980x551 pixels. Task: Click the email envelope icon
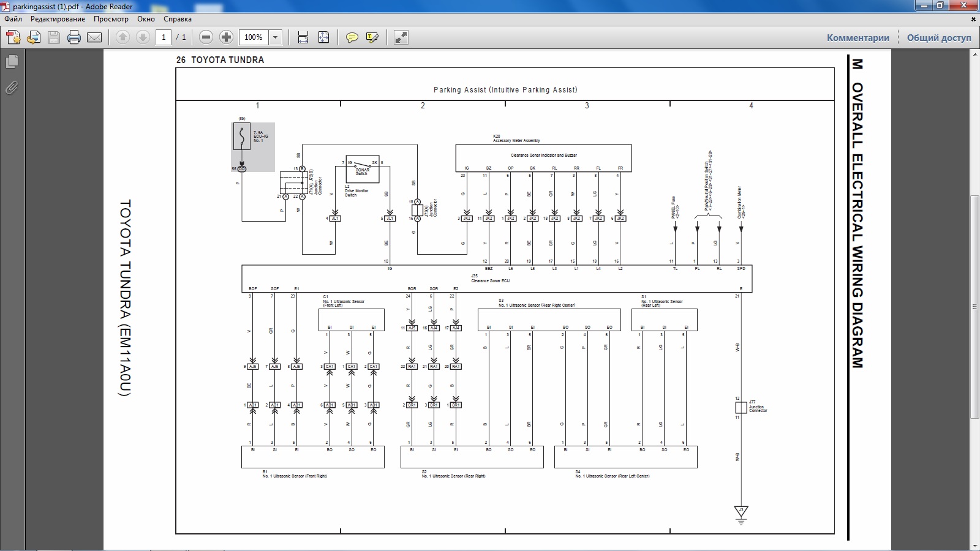[94, 37]
